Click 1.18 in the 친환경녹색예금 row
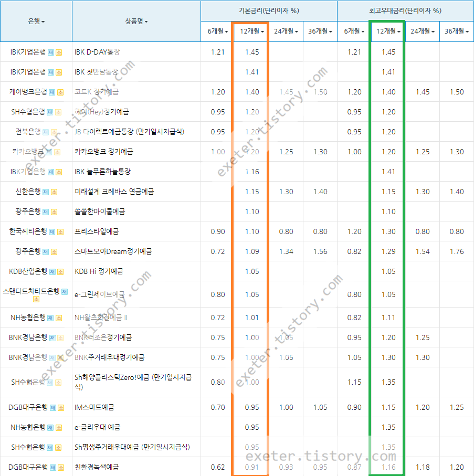Viewport: 474px width, 476px height. point(423,467)
